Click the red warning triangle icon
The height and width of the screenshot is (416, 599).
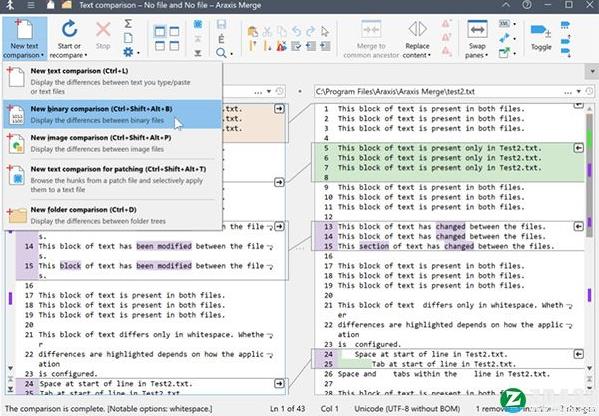[282, 46]
